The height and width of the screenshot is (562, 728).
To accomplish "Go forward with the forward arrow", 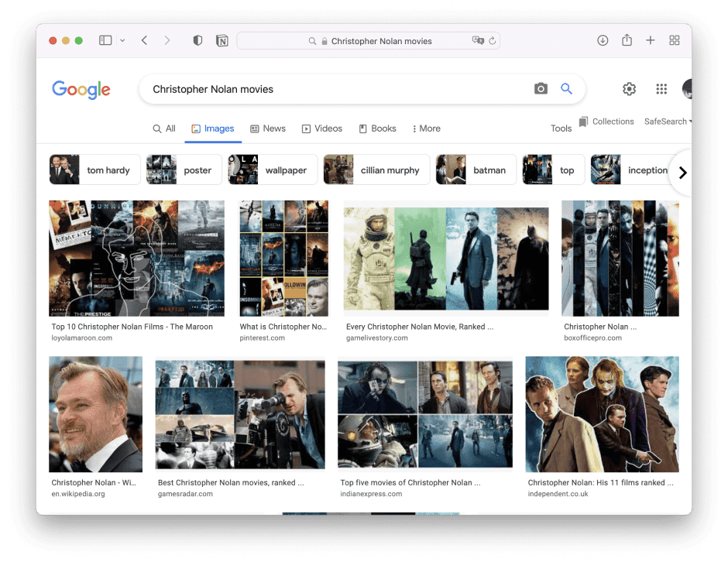I will click(x=167, y=40).
